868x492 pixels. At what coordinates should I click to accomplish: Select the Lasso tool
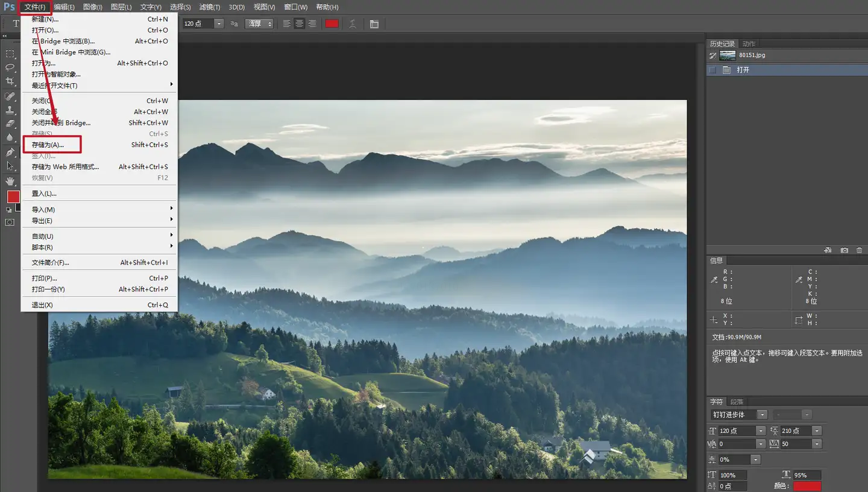(x=10, y=67)
